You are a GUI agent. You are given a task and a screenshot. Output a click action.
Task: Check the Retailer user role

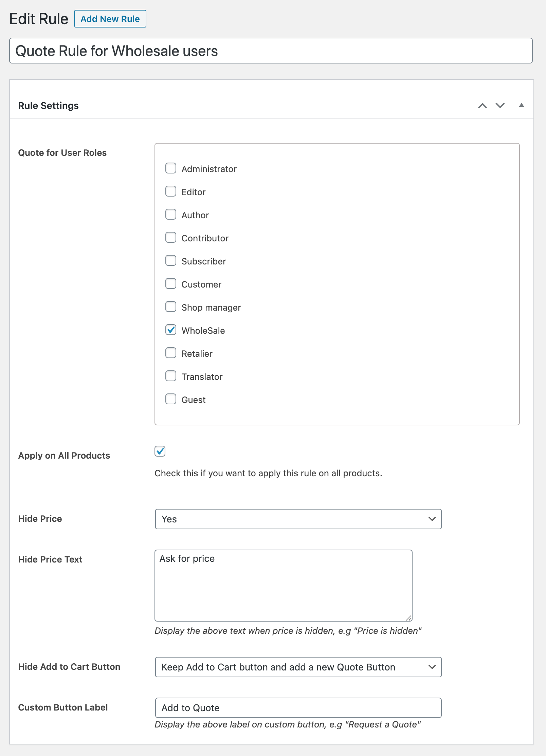click(x=171, y=353)
